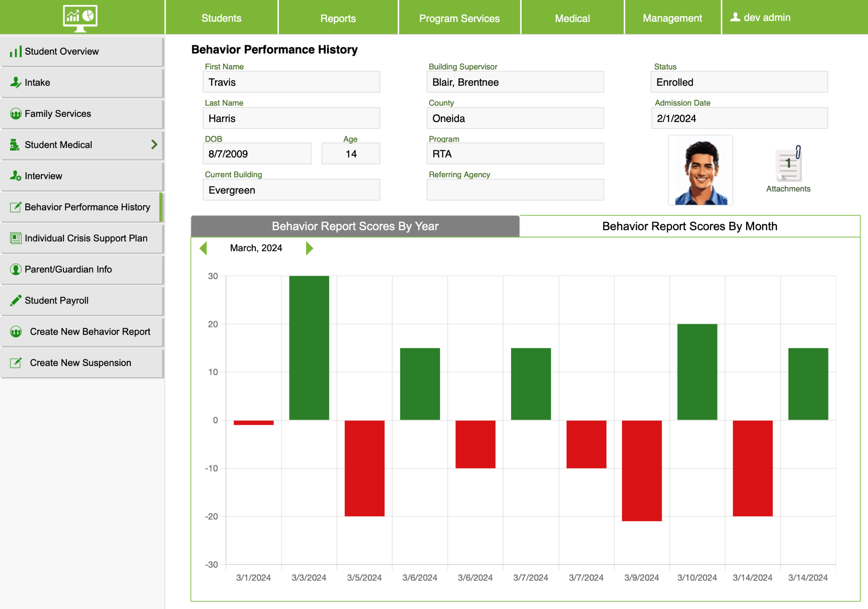Click the Student Medical icon

pos(15,145)
